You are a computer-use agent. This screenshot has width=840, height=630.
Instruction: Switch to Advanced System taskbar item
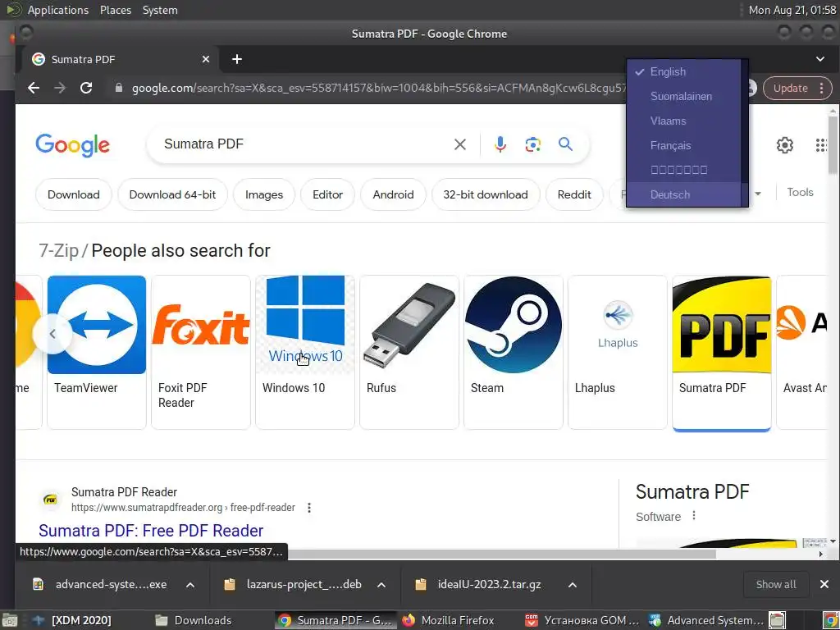(x=706, y=620)
